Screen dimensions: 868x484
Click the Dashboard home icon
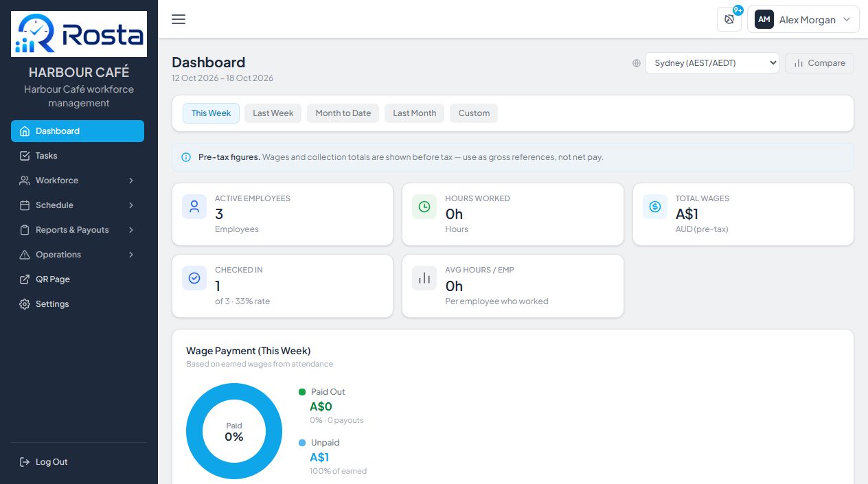point(25,131)
